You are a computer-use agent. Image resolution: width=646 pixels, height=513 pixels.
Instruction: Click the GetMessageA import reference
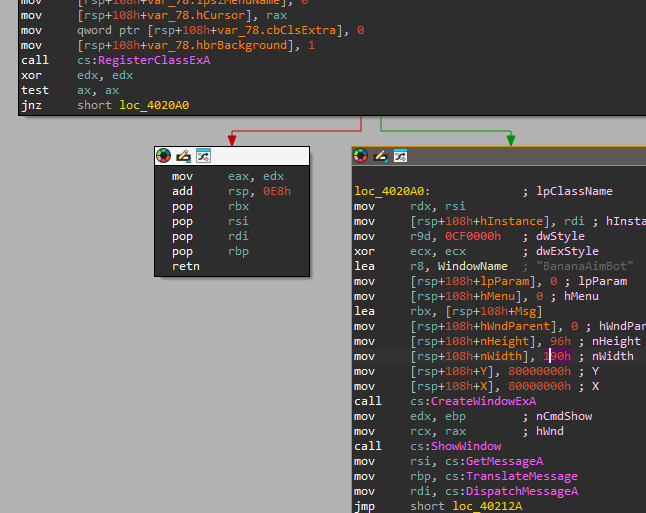click(505, 461)
